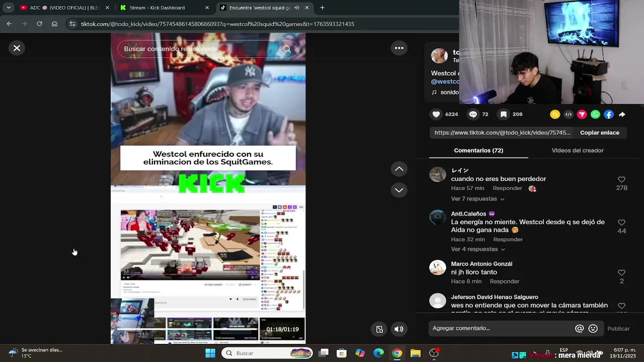Like the Anti.Caleños comment with the heart
The image size is (644, 362).
click(x=621, y=223)
